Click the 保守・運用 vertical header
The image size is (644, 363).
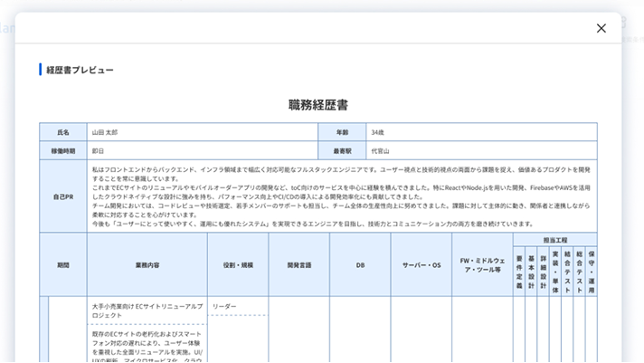click(592, 272)
